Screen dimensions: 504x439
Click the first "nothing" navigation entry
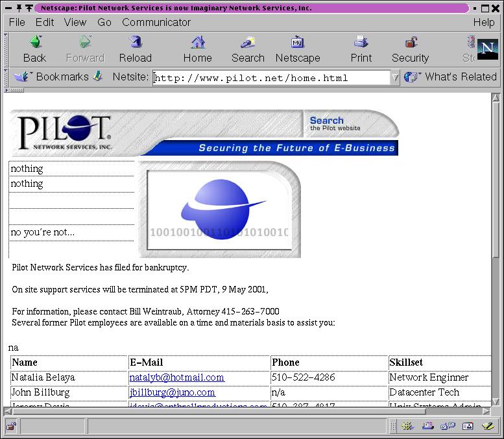[27, 169]
